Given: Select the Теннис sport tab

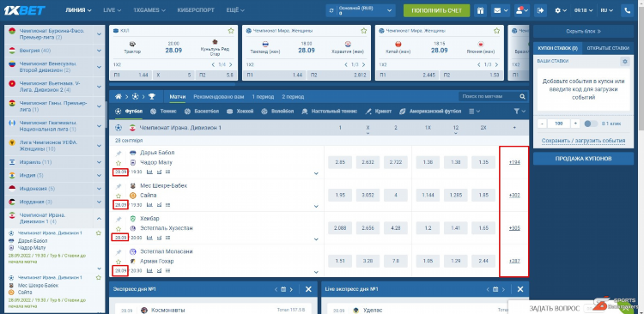Looking at the screenshot, I should point(163,112).
